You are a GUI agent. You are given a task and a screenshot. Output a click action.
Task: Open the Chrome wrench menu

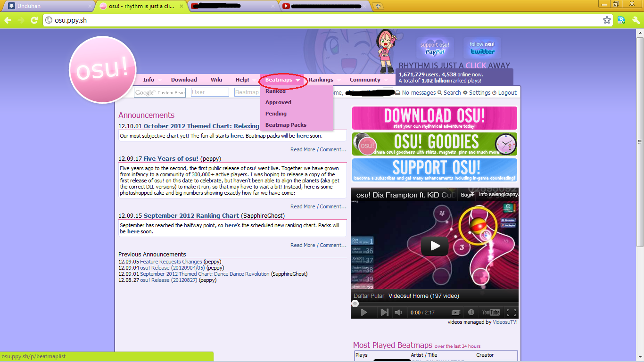(636, 20)
